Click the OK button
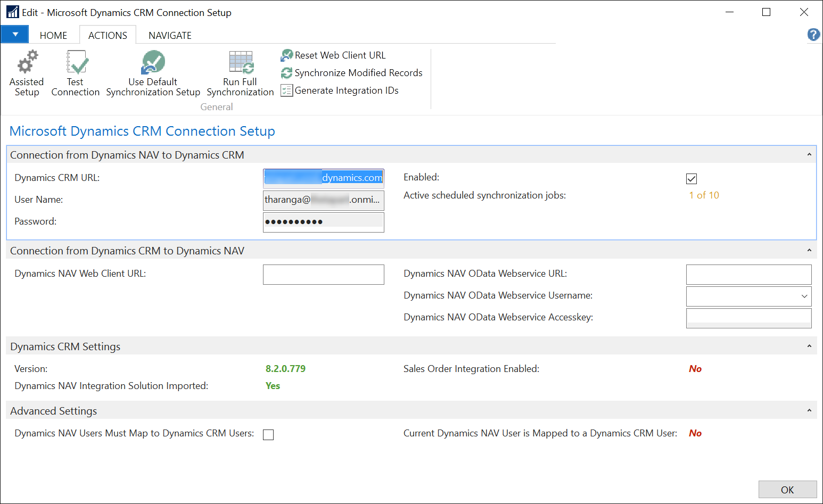This screenshot has height=504, width=823. [787, 490]
